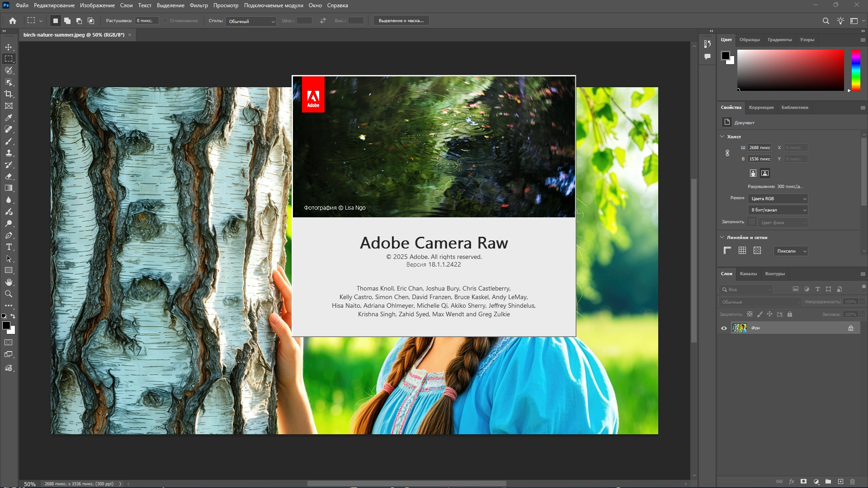Image resolution: width=868 pixels, height=488 pixels.
Task: Toggle Quick Mask mode icon
Action: [9, 343]
